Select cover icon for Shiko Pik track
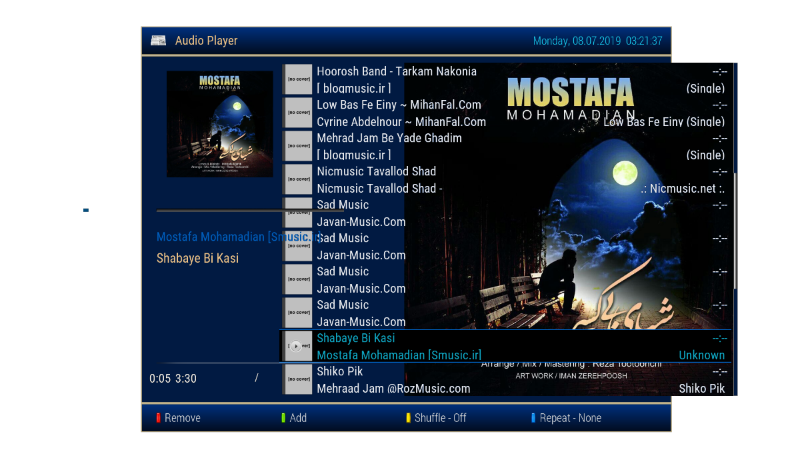 click(x=298, y=379)
